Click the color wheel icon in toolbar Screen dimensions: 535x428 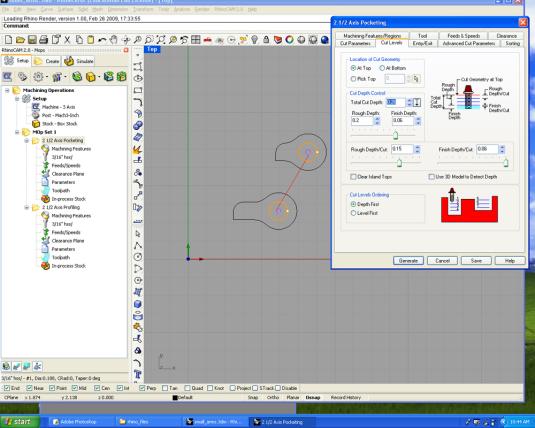(289, 40)
